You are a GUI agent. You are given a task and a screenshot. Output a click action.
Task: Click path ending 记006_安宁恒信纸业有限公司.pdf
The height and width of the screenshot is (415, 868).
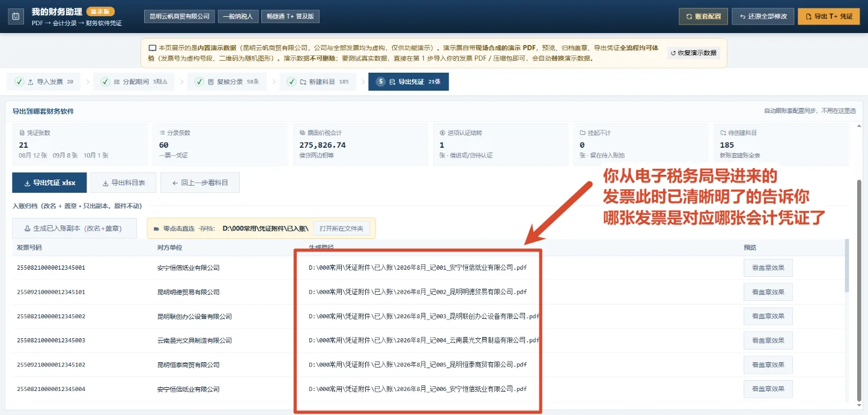click(417, 389)
